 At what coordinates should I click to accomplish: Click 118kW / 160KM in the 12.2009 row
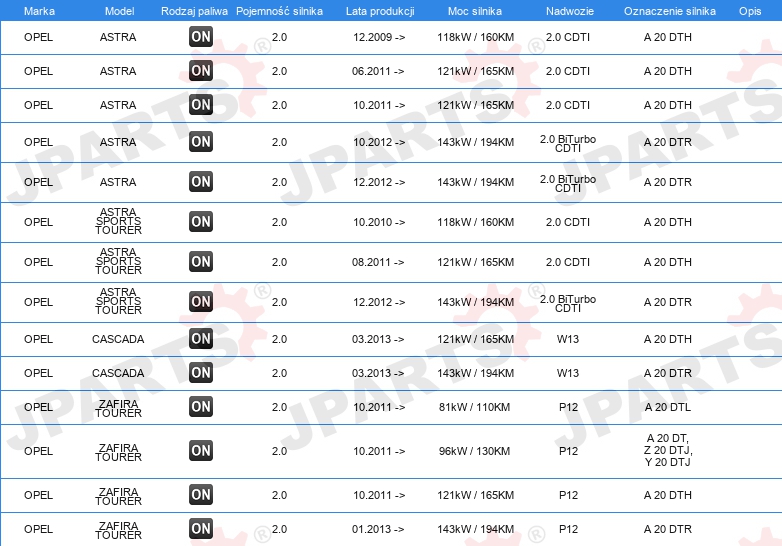475,37
